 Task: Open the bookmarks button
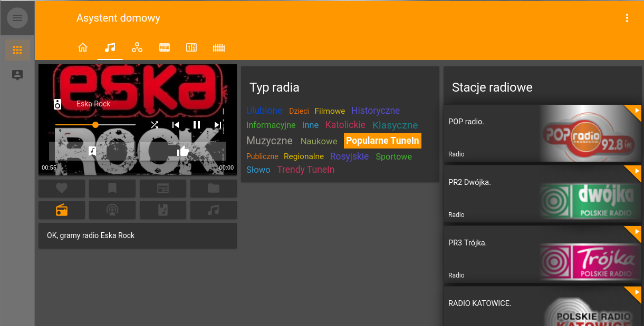click(112, 189)
